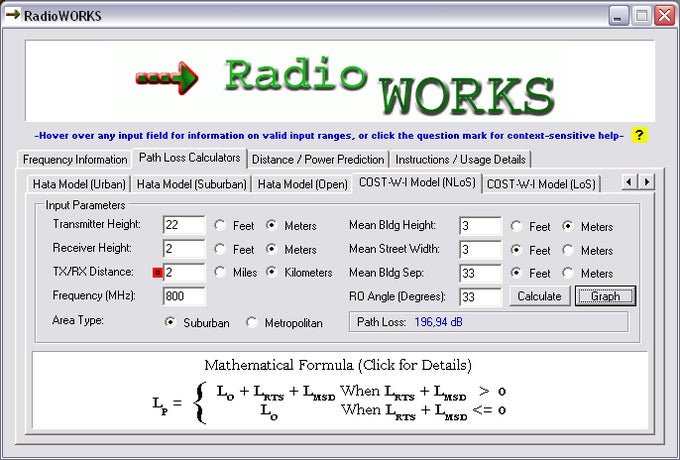Open the Distance / Power Prediction tab
Screen dimensions: 680x460
[318, 160]
